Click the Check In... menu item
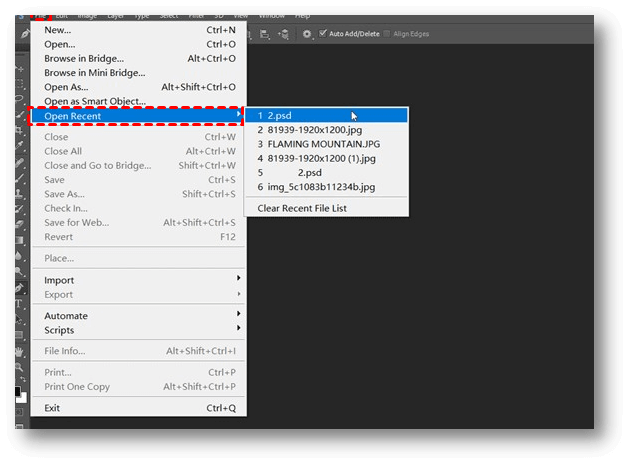632x466 pixels. 139,208
